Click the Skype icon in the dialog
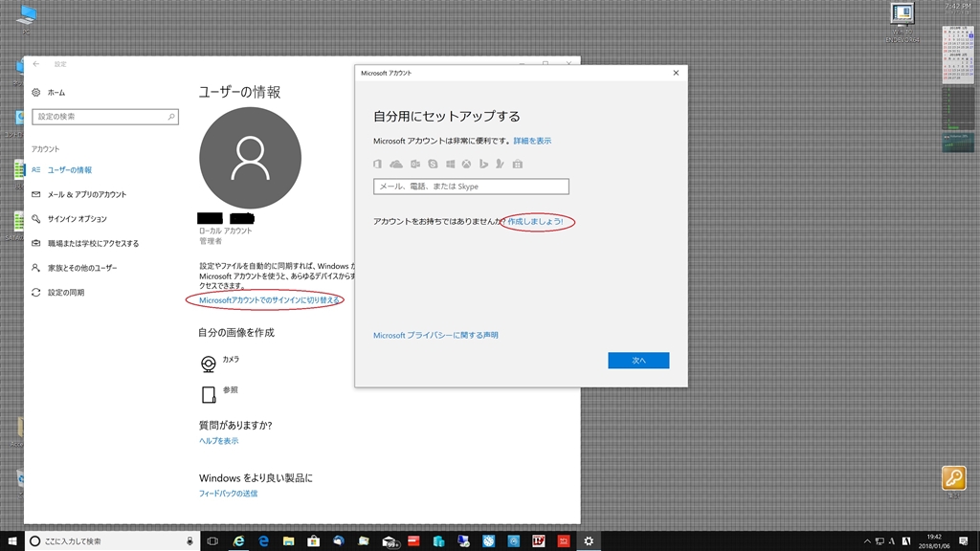 [x=433, y=164]
